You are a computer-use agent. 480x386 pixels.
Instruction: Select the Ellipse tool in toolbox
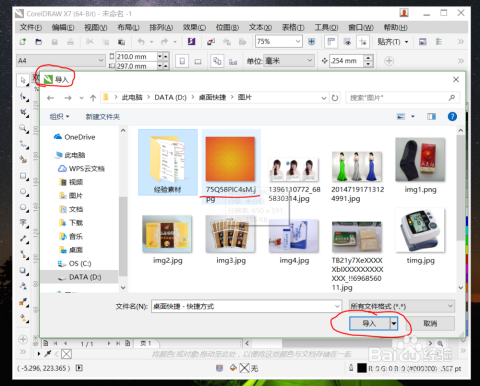[23, 192]
